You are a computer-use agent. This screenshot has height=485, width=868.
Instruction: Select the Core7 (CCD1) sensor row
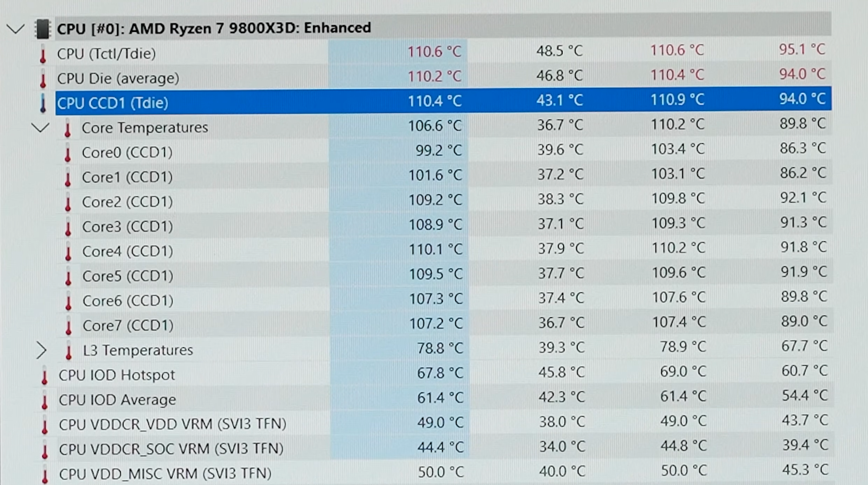pyautogui.click(x=128, y=326)
